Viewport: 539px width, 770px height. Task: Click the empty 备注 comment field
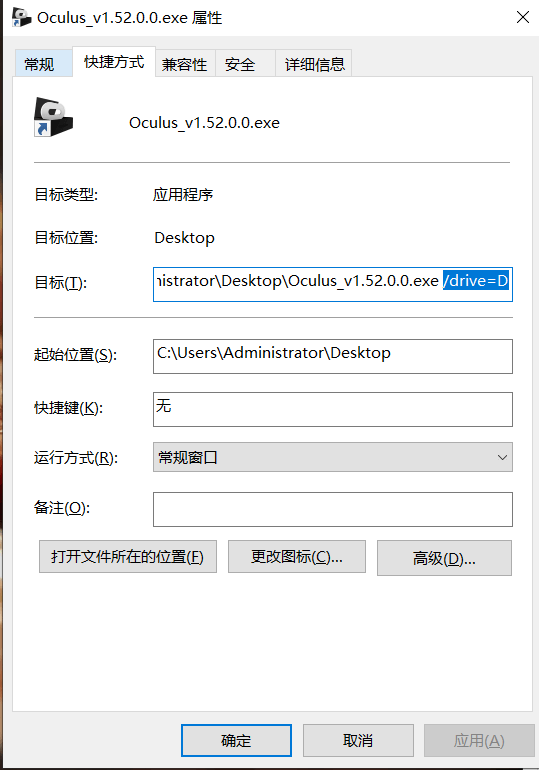tap(333, 509)
